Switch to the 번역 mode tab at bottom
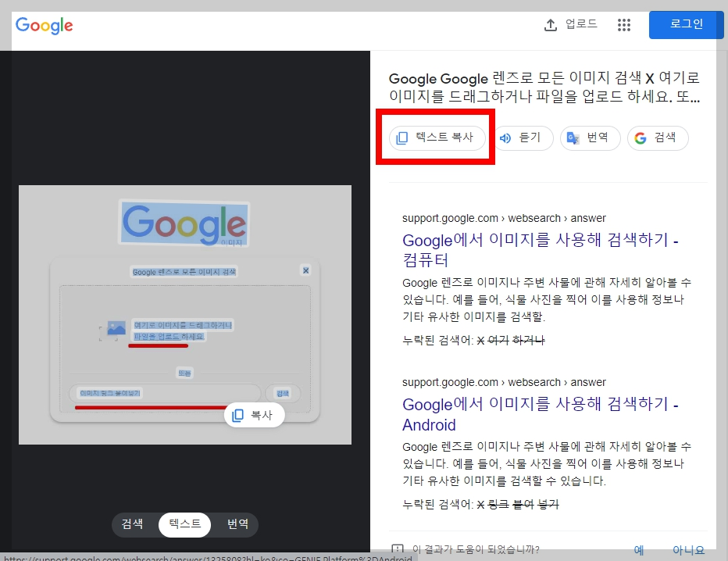The image size is (728, 561). point(237,524)
